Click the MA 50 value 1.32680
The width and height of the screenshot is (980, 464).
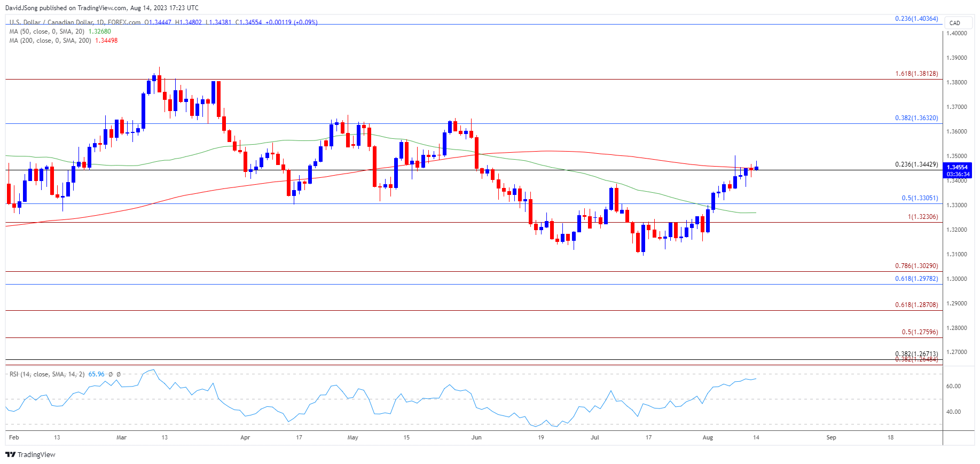coord(99,32)
